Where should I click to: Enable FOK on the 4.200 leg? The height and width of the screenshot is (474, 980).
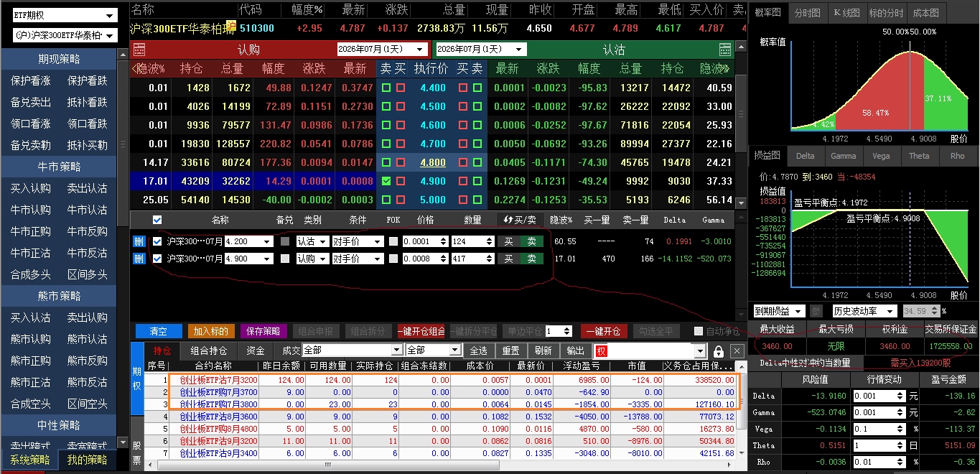pos(393,241)
